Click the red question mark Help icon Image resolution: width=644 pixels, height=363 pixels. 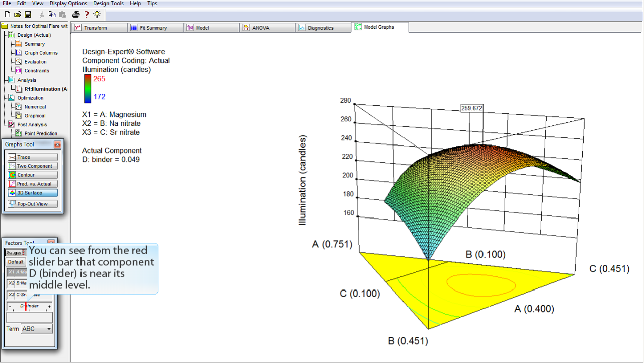(87, 14)
